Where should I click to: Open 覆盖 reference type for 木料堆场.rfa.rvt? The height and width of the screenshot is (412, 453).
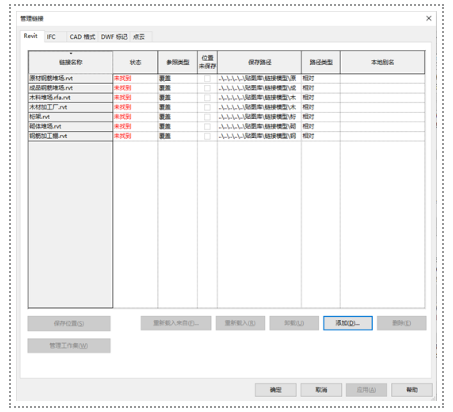[x=178, y=98]
